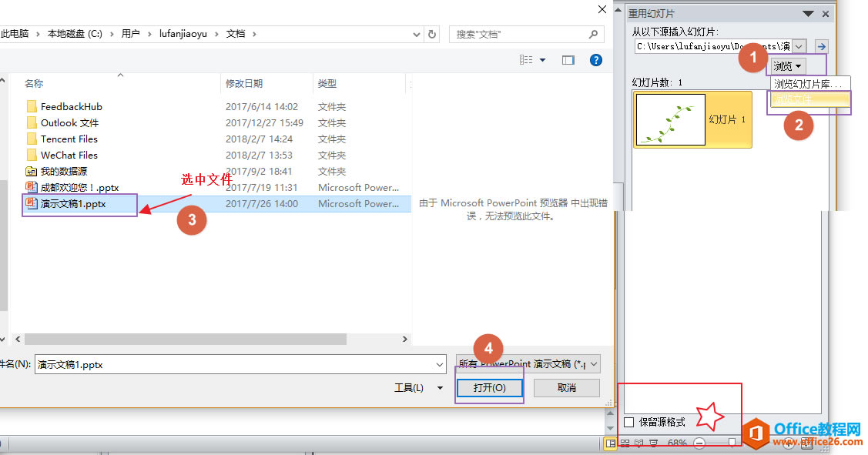868x455 pixels.
Task: Click the 浏览 button in Reuse Slides pane
Action: pyautogui.click(x=787, y=66)
